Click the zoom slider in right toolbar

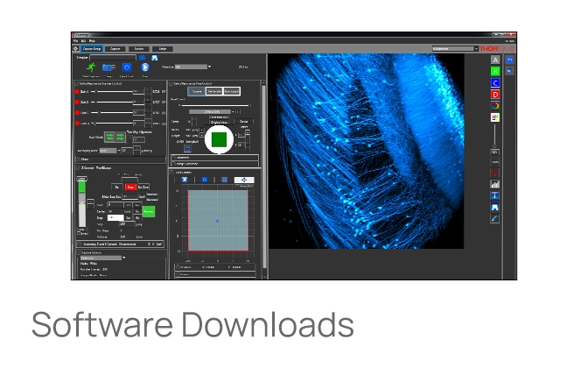coord(494,136)
